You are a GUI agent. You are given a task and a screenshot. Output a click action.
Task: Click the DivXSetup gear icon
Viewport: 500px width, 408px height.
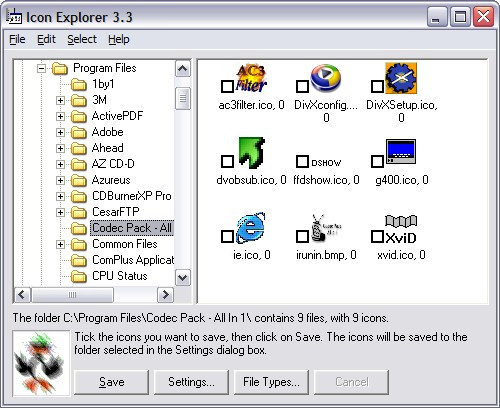[x=401, y=78]
